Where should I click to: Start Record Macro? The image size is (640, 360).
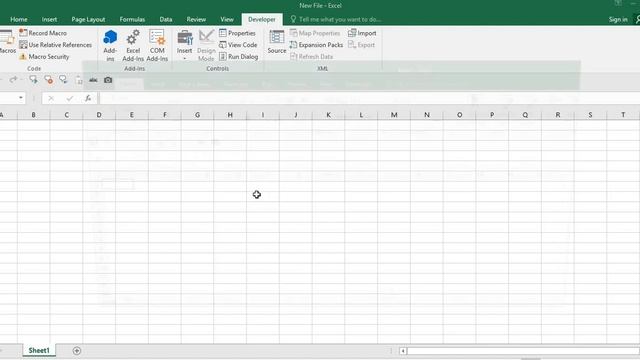coord(43,33)
